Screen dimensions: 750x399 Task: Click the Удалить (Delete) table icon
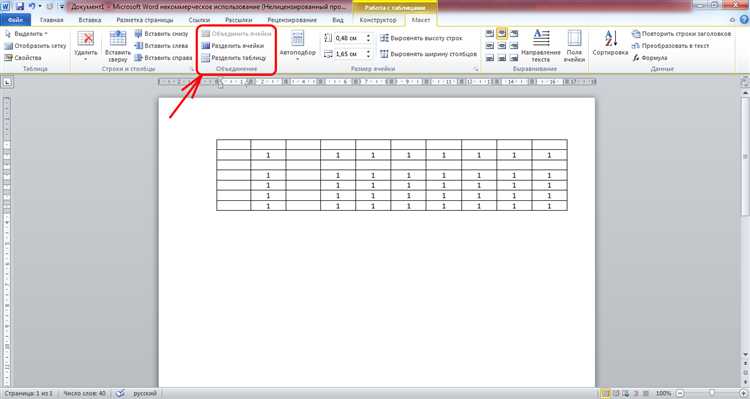pyautogui.click(x=86, y=45)
